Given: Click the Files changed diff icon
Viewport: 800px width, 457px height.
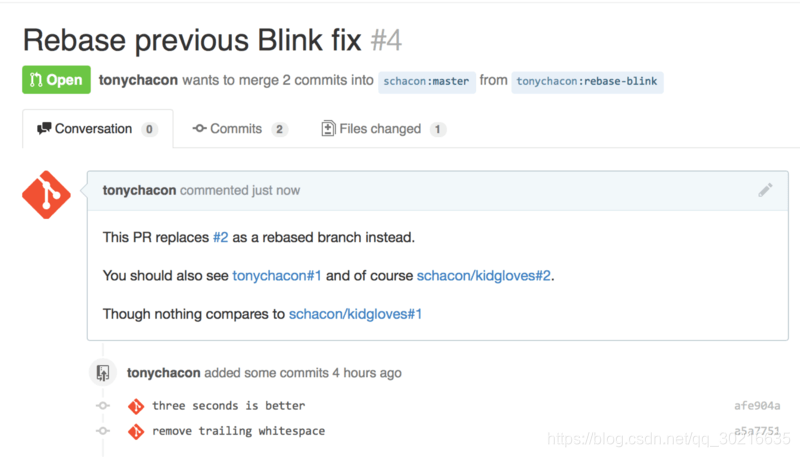Looking at the screenshot, I should (x=328, y=129).
